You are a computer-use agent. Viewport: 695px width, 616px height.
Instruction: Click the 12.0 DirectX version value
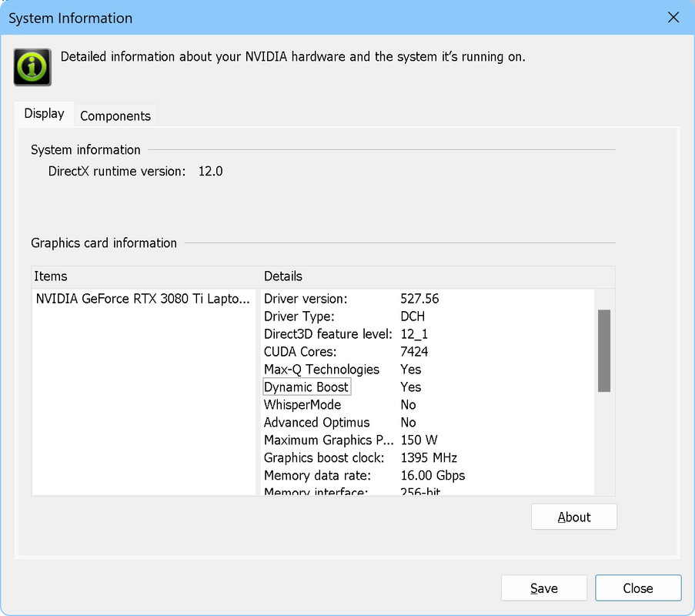[x=211, y=171]
